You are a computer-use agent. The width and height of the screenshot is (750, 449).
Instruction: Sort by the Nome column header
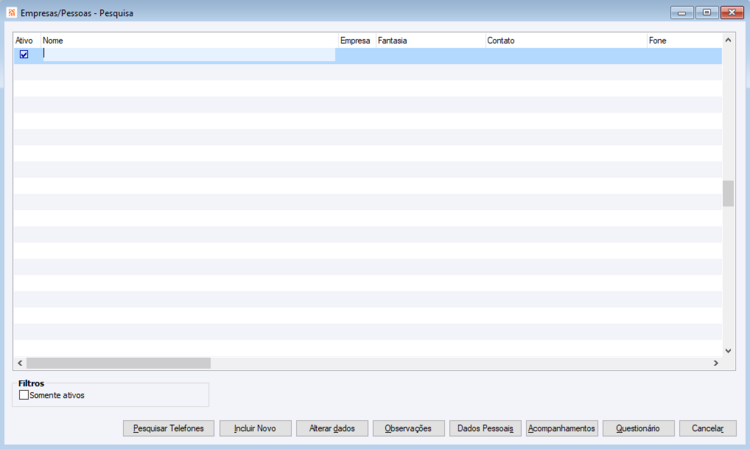click(189, 41)
